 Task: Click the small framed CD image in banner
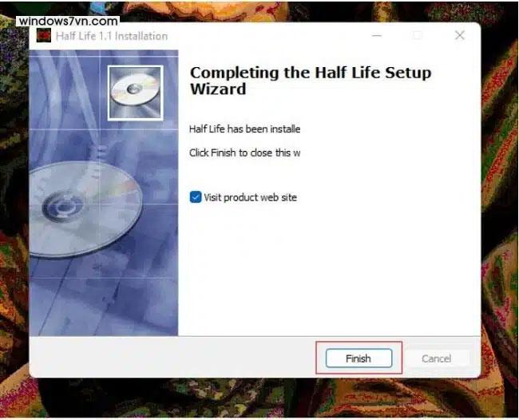click(x=135, y=93)
